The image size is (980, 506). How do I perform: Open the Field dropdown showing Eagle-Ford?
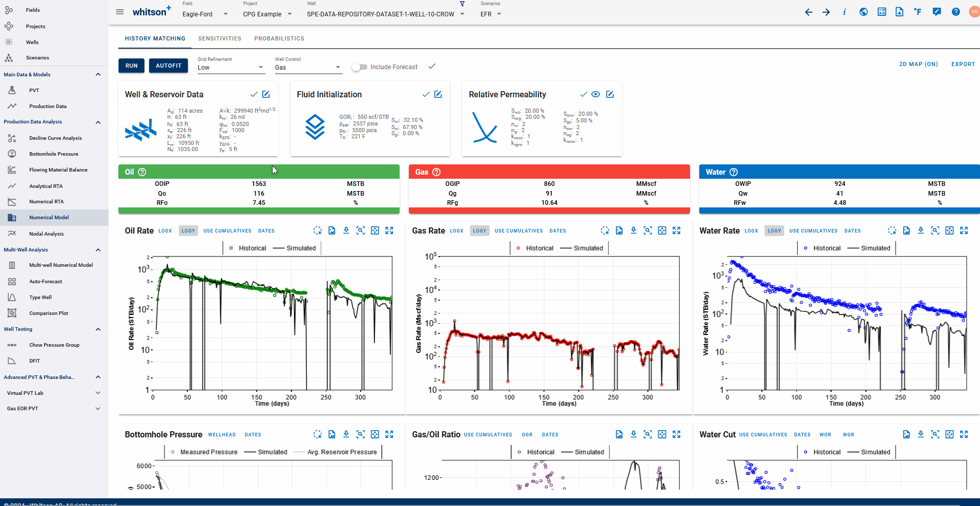click(205, 14)
